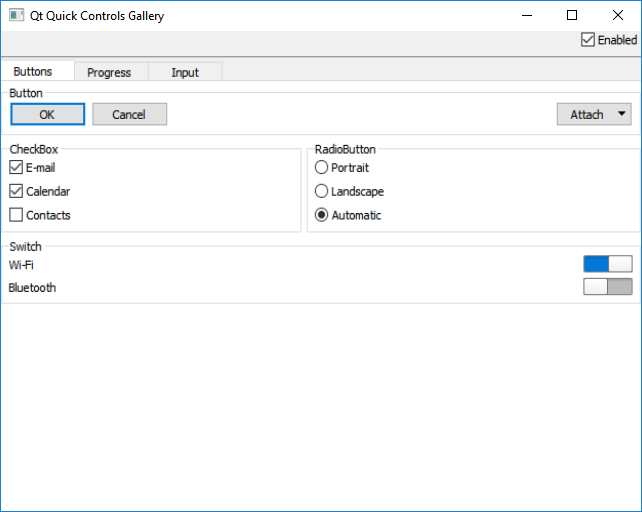The image size is (642, 512).
Task: Click the Automatic radio button
Action: pos(322,215)
